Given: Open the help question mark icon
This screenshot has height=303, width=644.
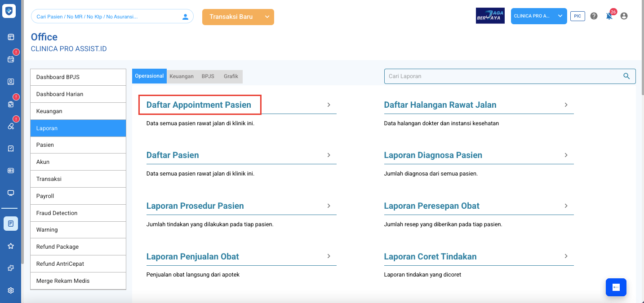Looking at the screenshot, I should (594, 16).
